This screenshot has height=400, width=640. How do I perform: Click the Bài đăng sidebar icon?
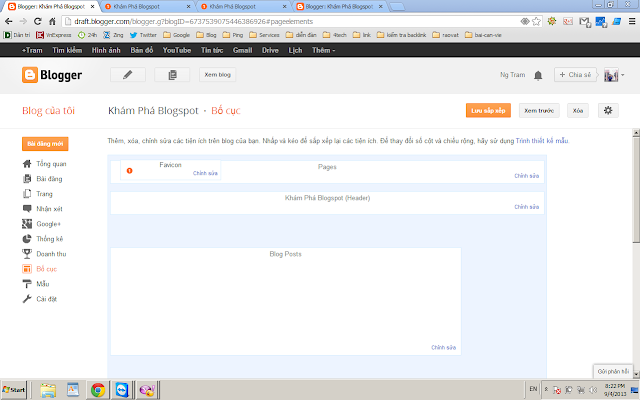[27, 179]
